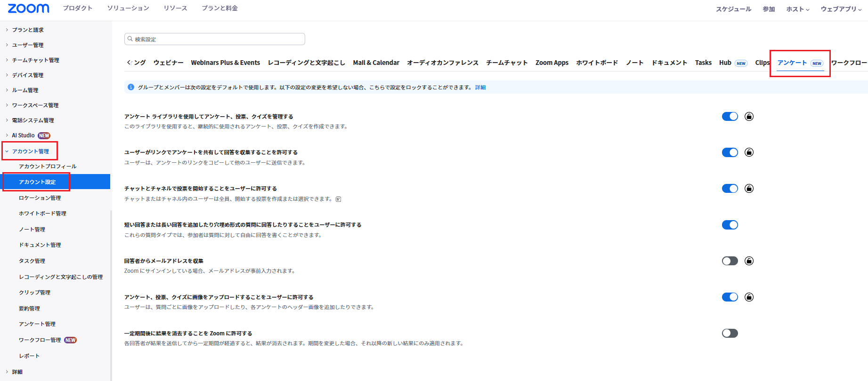
Task: Open Zoom Apps tab
Action: (552, 63)
